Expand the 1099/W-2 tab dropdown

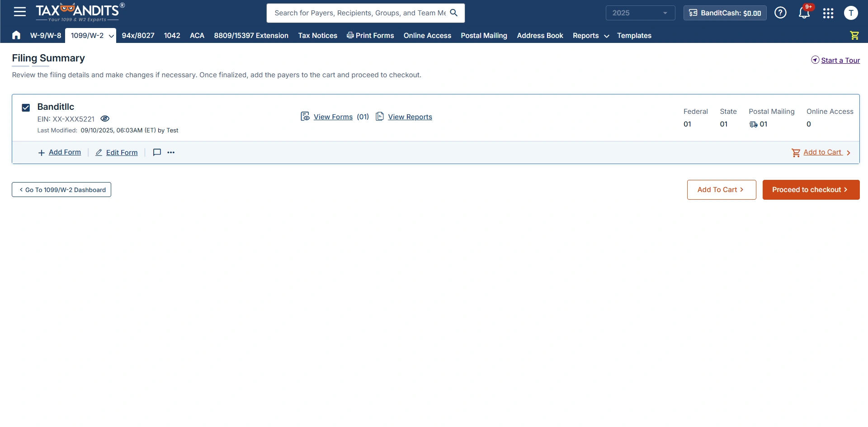click(x=111, y=36)
